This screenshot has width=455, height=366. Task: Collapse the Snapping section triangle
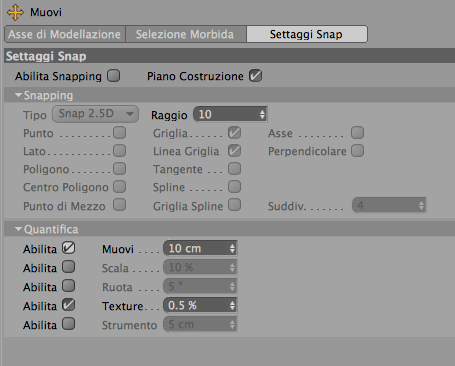[x=18, y=95]
